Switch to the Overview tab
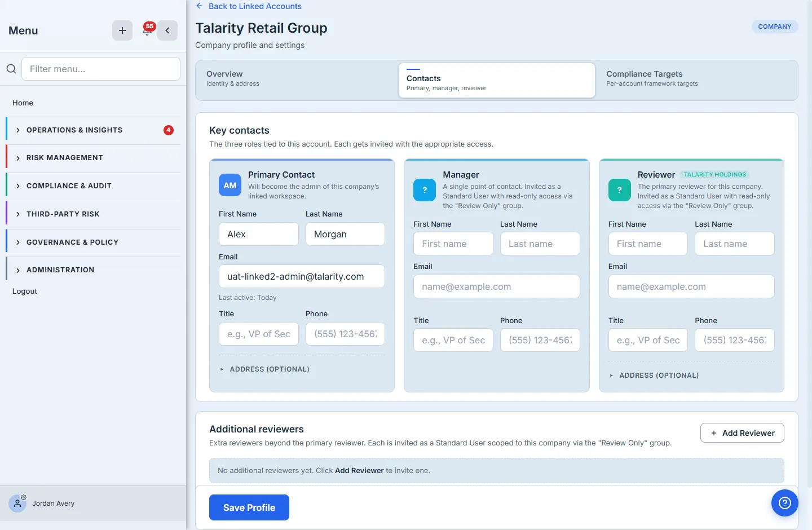 pos(297,80)
